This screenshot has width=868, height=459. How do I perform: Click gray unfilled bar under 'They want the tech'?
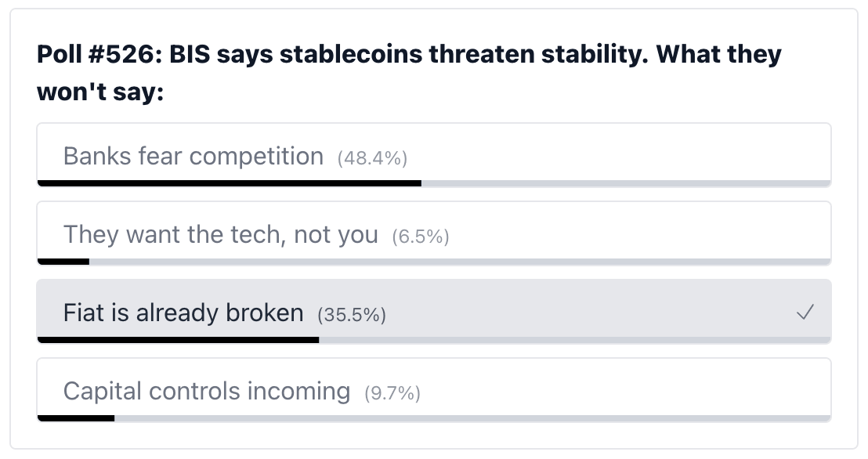click(459, 262)
